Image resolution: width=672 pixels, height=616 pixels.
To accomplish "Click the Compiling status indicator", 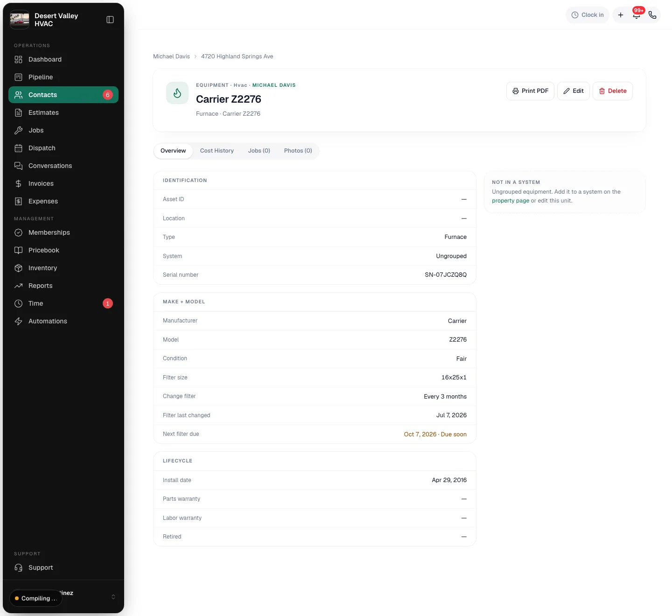I will point(36,598).
